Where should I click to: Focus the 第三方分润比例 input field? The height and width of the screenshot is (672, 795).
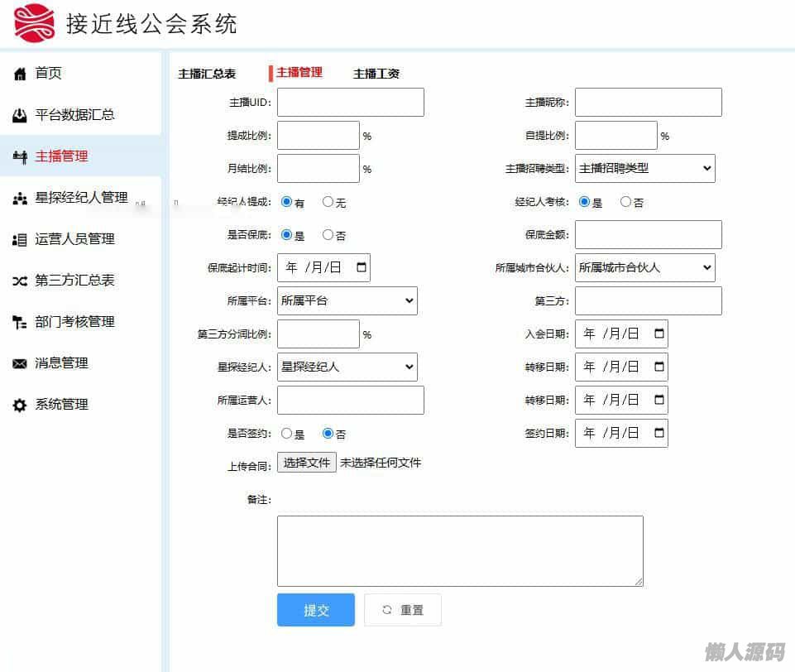coord(318,334)
